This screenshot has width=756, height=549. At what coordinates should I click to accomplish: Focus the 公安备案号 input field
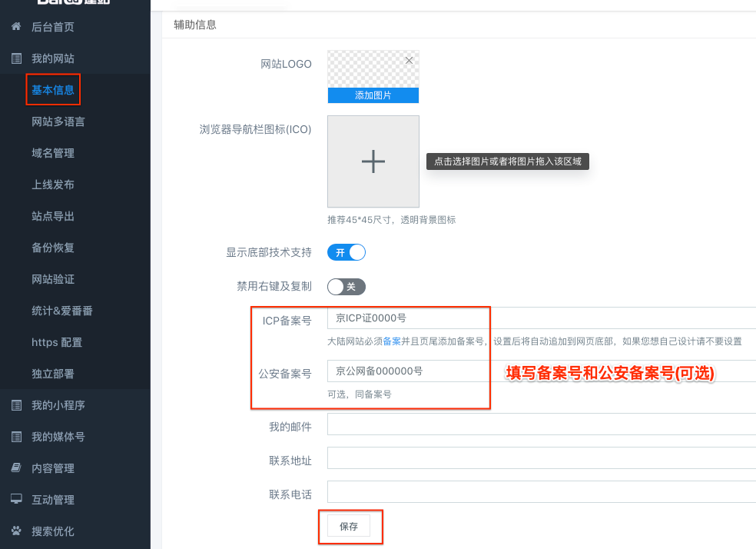point(542,371)
